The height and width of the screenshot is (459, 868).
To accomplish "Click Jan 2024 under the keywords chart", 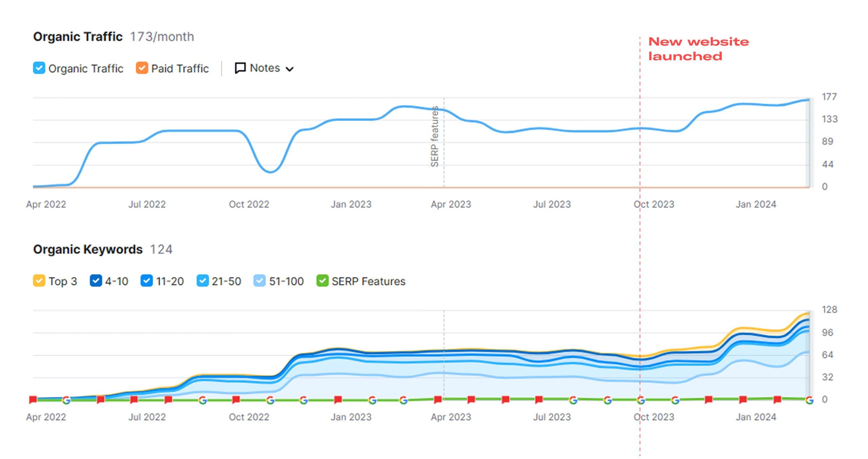I will (756, 417).
